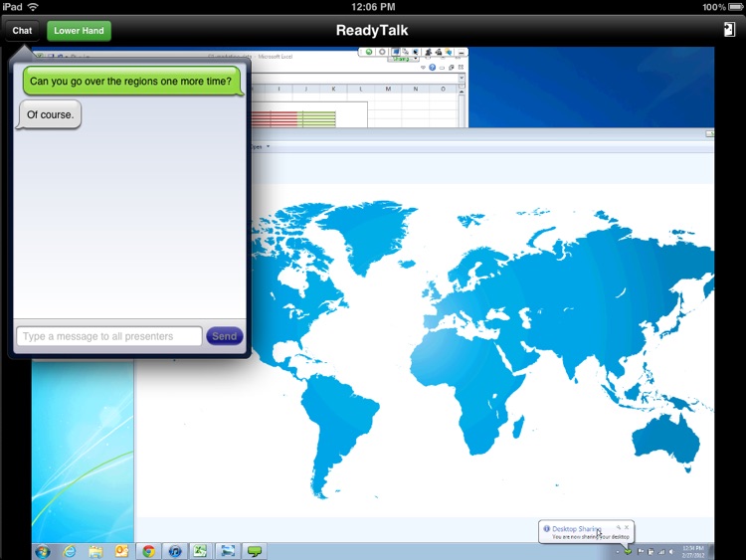
Task: Expand the Excel formula bar arrow
Action: pyautogui.click(x=461, y=78)
